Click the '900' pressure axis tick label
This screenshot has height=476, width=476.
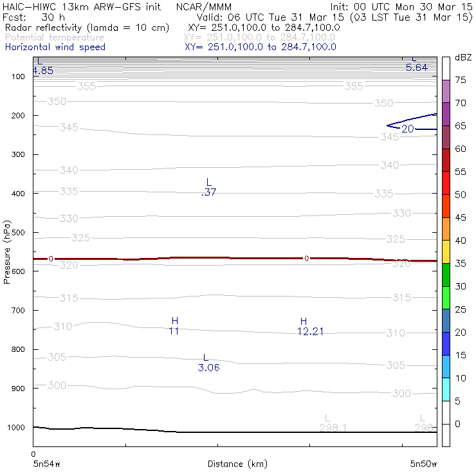18,389
